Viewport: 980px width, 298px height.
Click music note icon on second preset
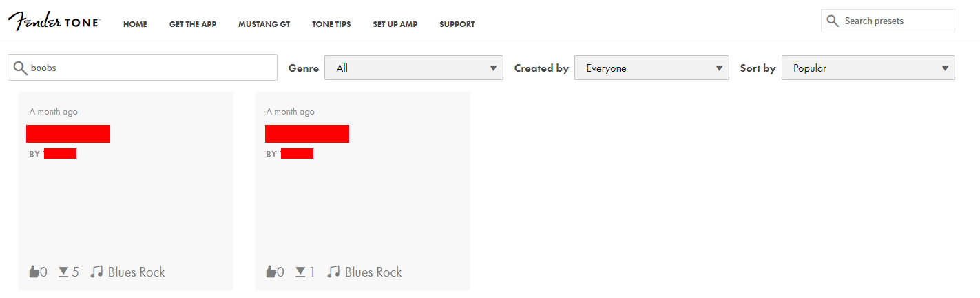click(333, 272)
